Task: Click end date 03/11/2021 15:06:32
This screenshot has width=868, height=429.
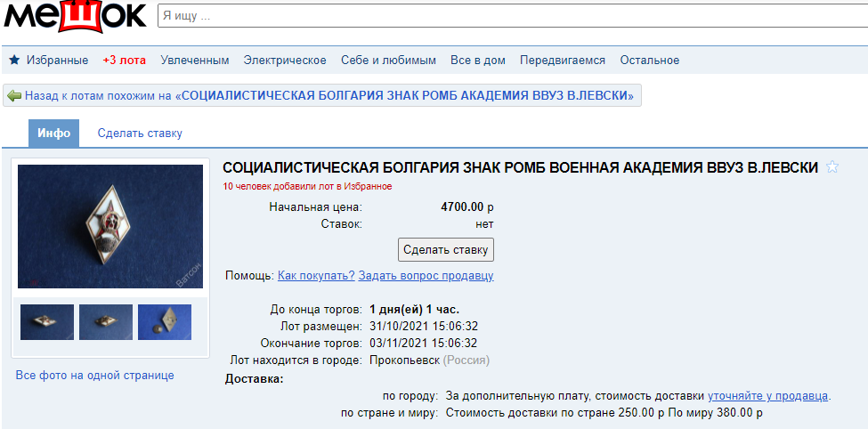Action: coord(424,344)
